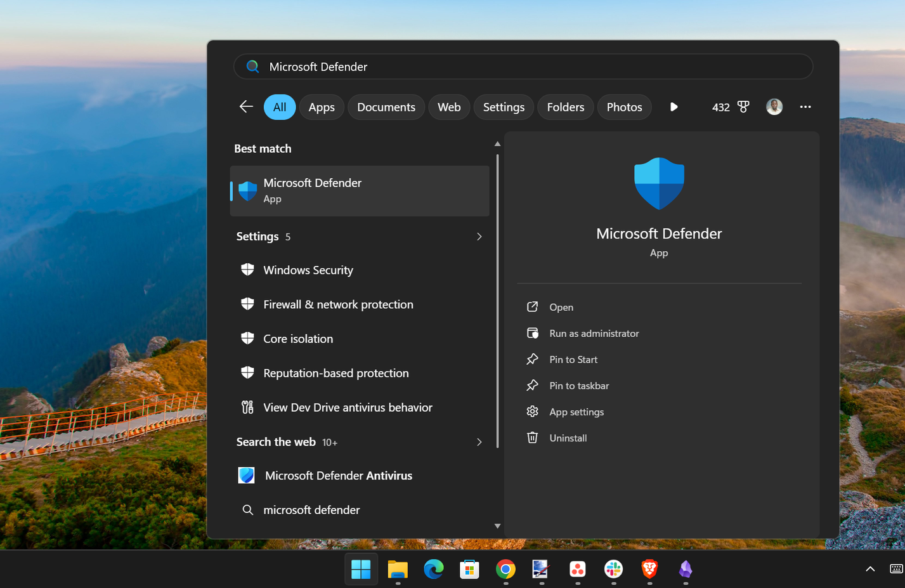Expand the Settings results section chevron

[x=479, y=237]
